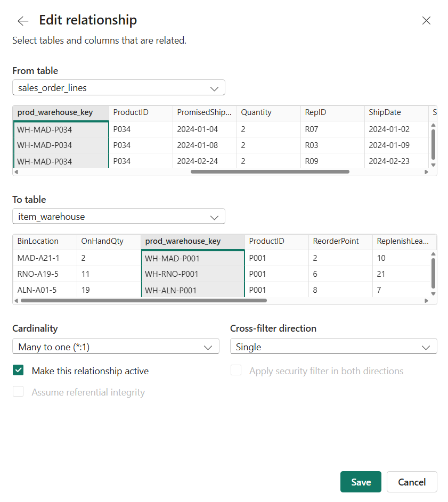Select Quantity column header
Image resolution: width=448 pixels, height=502 pixels.
click(268, 113)
